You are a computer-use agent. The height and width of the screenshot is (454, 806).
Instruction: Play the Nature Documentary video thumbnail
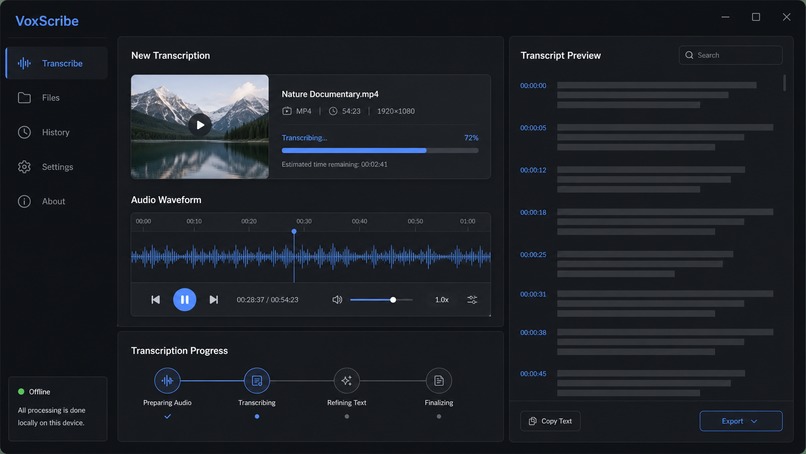pos(200,125)
